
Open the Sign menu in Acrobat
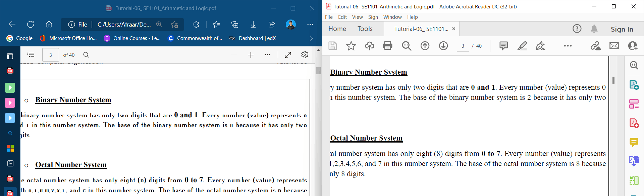[373, 17]
